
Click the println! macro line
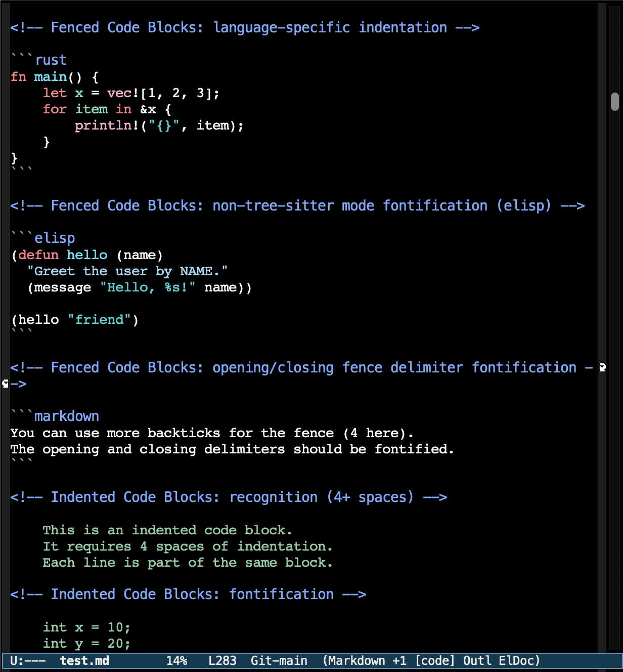coord(159,125)
